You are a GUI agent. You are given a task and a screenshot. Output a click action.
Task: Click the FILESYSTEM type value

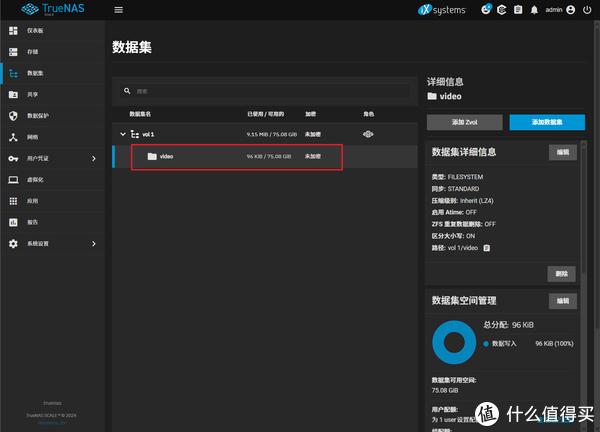tap(465, 177)
